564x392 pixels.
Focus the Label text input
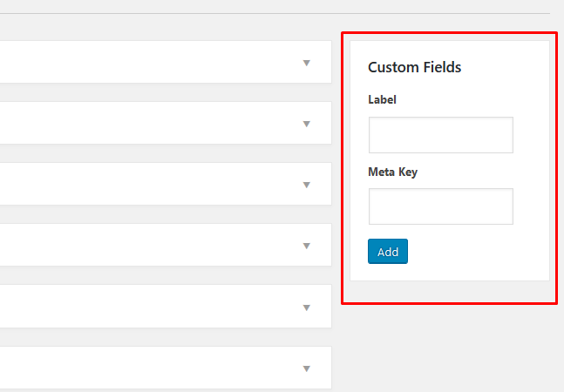440,135
